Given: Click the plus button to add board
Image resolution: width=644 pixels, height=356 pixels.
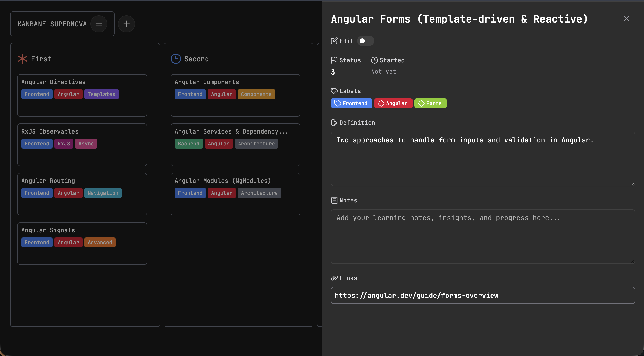Looking at the screenshot, I should coord(126,24).
